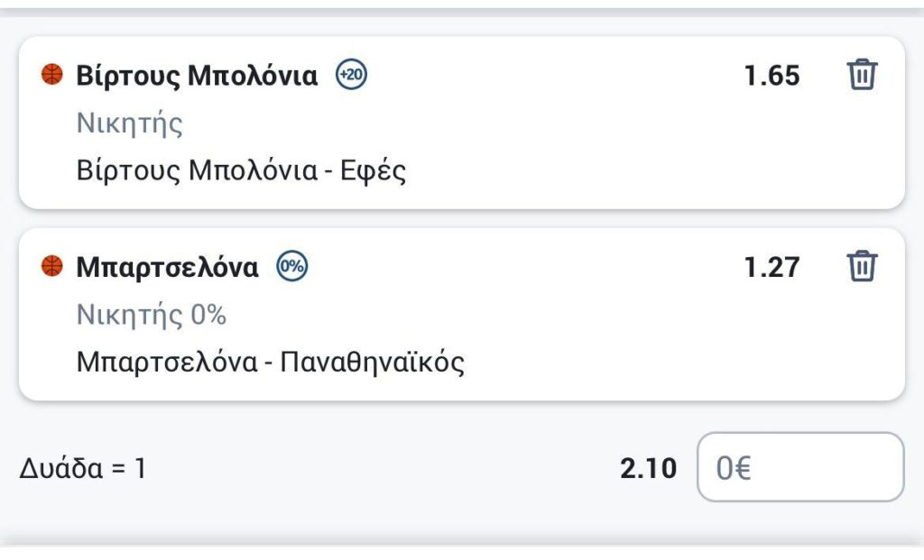Remove the Μπαρτσελόνα selection via trash icon
The width and height of the screenshot is (924, 560).
coord(862,266)
